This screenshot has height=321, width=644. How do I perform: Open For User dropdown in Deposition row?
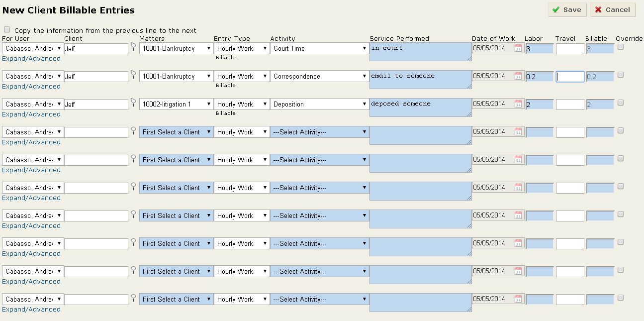pos(33,104)
